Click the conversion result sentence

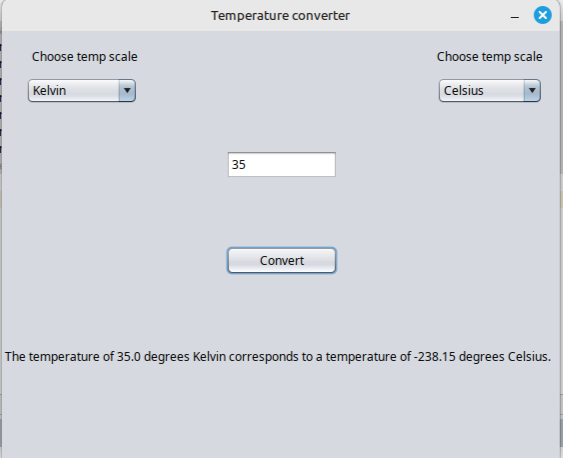coord(278,357)
